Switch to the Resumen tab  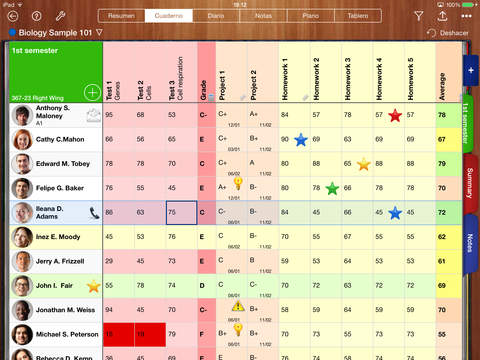121,16
